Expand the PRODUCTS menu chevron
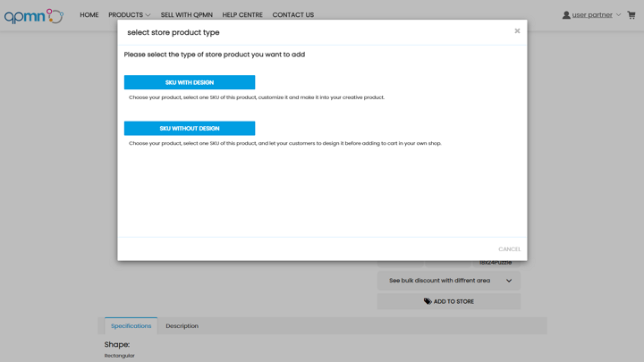 coord(148,15)
